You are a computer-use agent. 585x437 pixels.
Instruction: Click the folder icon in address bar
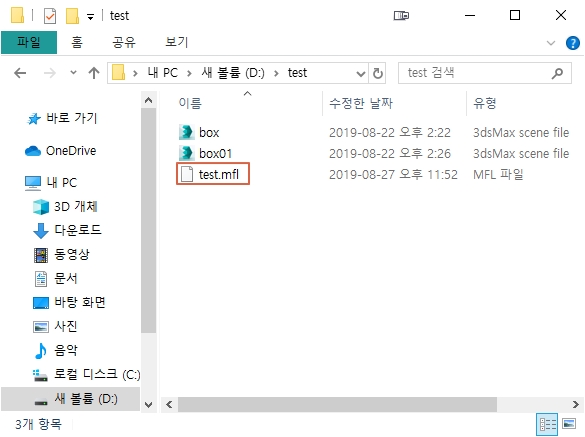pyautogui.click(x=119, y=72)
